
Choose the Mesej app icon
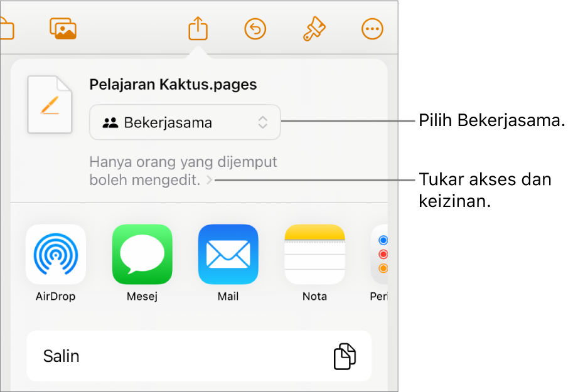[142, 254]
